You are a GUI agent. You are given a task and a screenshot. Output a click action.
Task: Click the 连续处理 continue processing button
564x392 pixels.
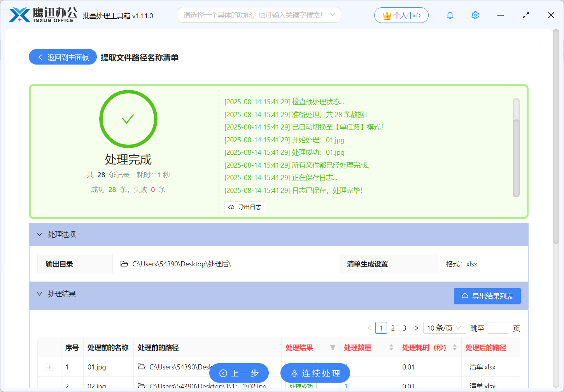[315, 373]
